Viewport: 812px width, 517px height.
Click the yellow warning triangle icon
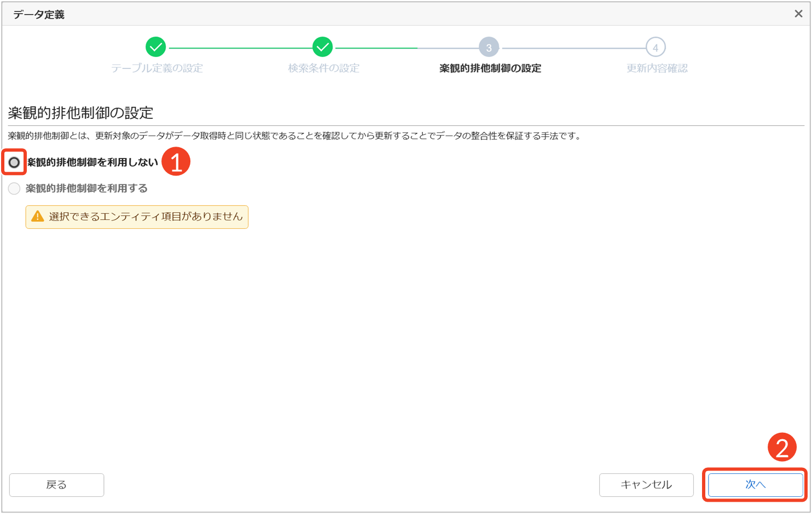(38, 217)
